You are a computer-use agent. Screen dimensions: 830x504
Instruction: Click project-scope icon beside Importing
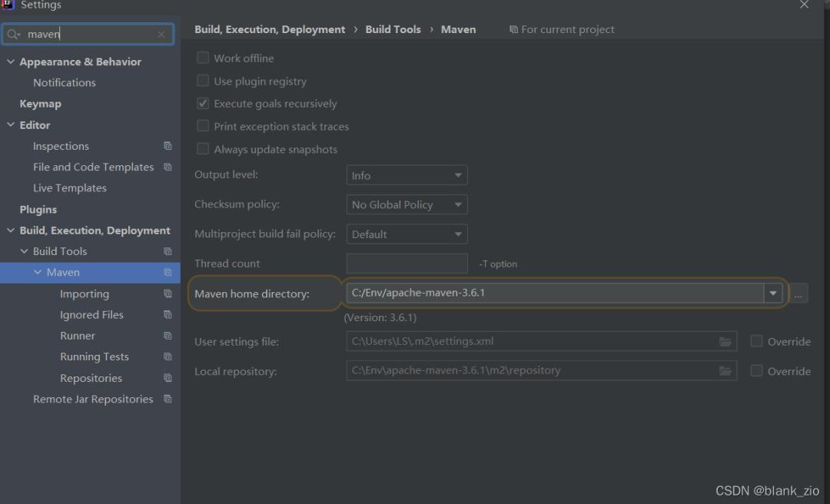(x=168, y=294)
